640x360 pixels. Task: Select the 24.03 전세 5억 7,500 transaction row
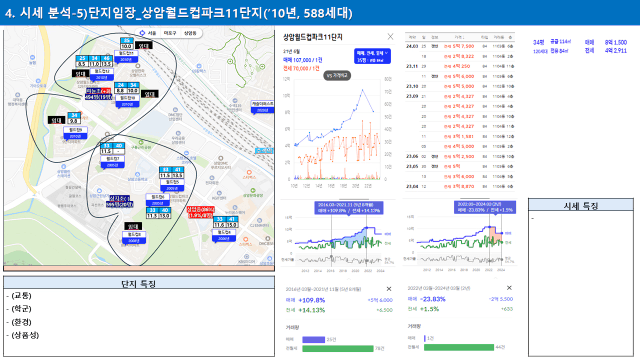tap(460, 47)
